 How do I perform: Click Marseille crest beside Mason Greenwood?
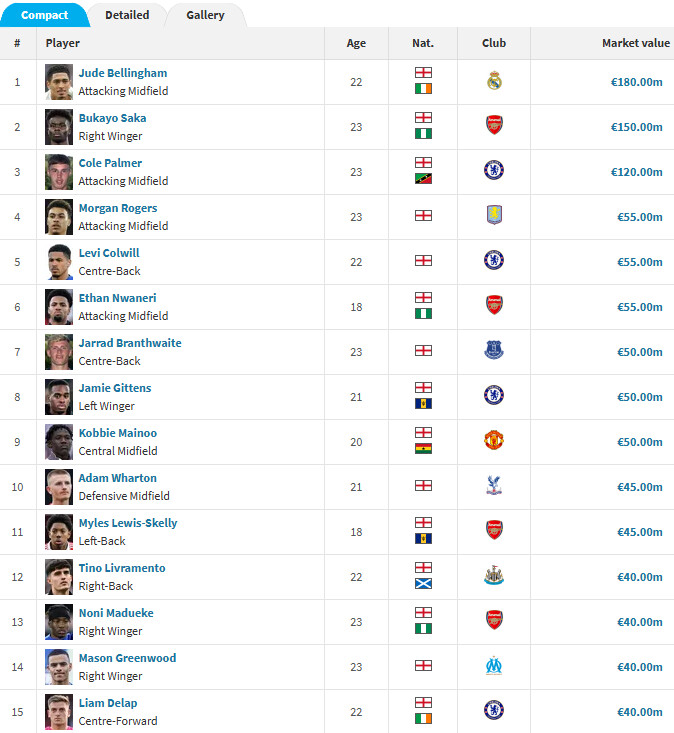click(x=493, y=666)
